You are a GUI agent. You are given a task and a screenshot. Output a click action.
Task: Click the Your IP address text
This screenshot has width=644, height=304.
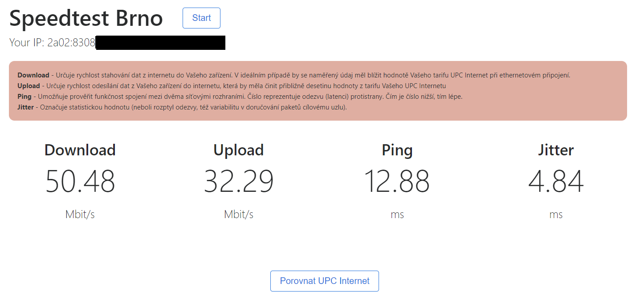point(52,43)
